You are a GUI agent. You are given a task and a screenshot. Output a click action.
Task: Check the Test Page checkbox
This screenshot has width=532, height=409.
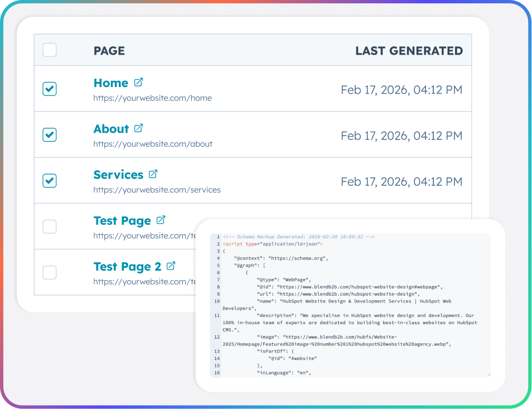[50, 226]
